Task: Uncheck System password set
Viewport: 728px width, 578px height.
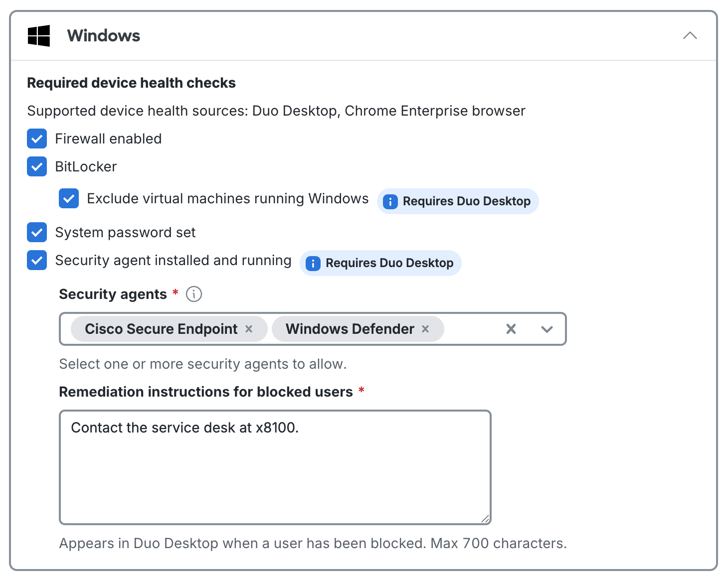Action: (x=36, y=232)
